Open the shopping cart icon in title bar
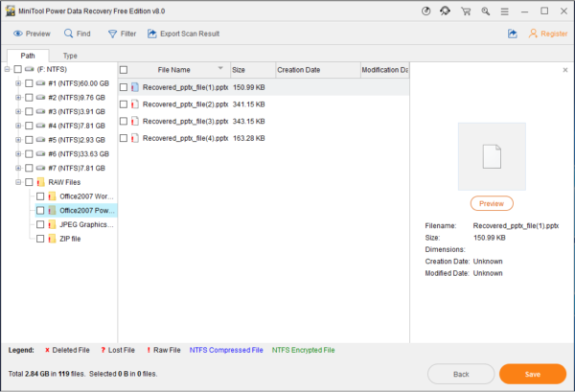This screenshot has width=575, height=392. coord(466,12)
